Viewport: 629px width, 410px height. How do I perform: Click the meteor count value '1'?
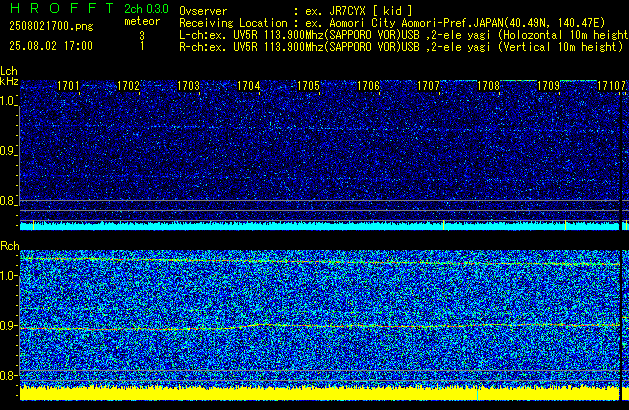pyautogui.click(x=142, y=46)
